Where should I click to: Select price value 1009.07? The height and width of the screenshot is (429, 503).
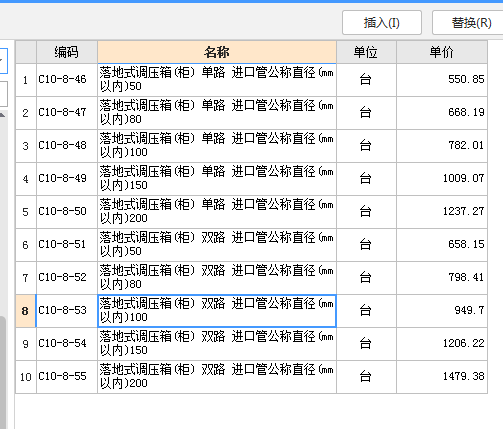pyautogui.click(x=463, y=178)
